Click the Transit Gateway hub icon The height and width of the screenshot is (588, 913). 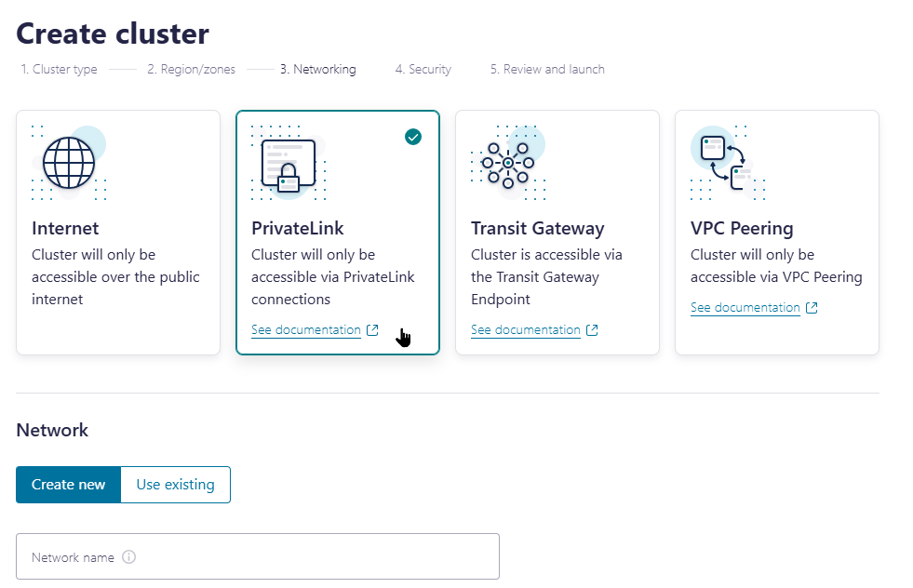coord(508,163)
